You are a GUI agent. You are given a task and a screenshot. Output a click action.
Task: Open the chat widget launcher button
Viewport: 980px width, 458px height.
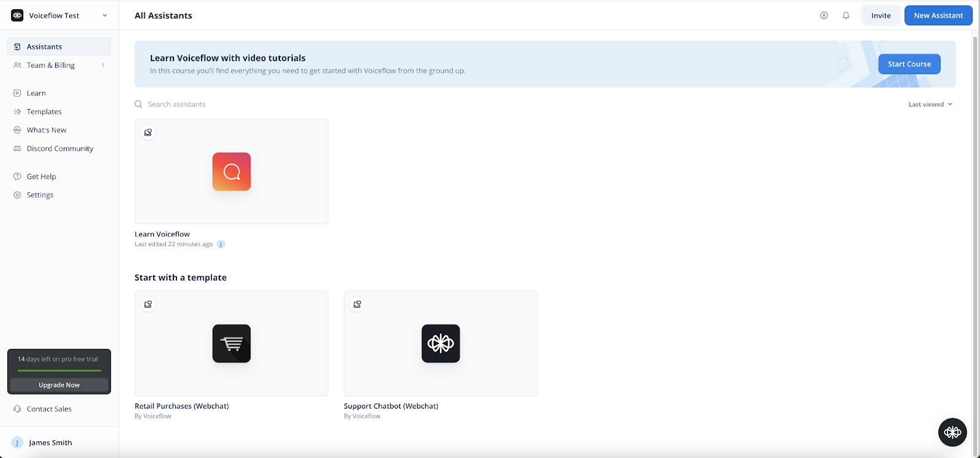tap(952, 432)
